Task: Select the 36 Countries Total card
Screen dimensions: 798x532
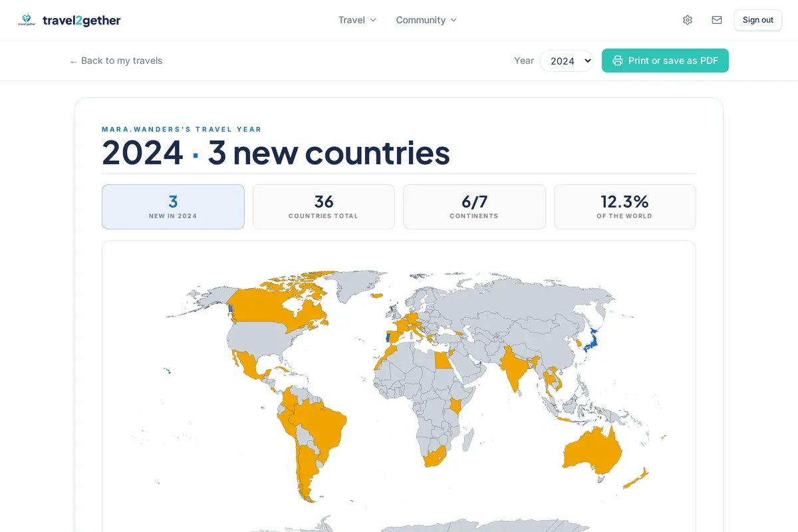Action: (x=324, y=207)
